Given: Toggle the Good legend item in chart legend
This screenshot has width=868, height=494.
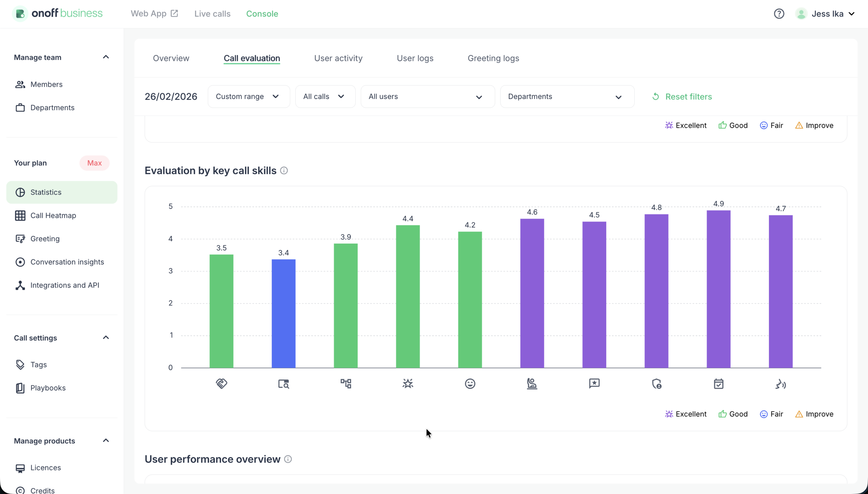Looking at the screenshot, I should click(x=733, y=414).
